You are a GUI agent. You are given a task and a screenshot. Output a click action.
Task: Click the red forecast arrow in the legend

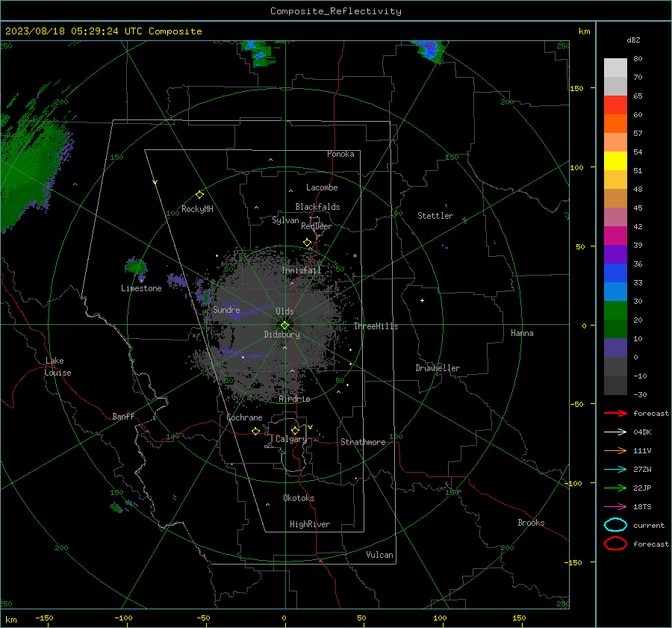tap(615, 413)
